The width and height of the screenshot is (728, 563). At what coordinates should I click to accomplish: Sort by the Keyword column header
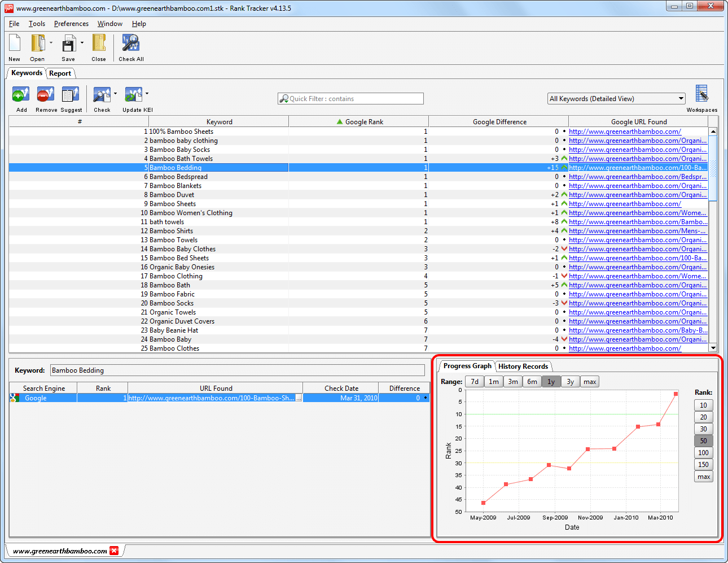pyautogui.click(x=219, y=121)
